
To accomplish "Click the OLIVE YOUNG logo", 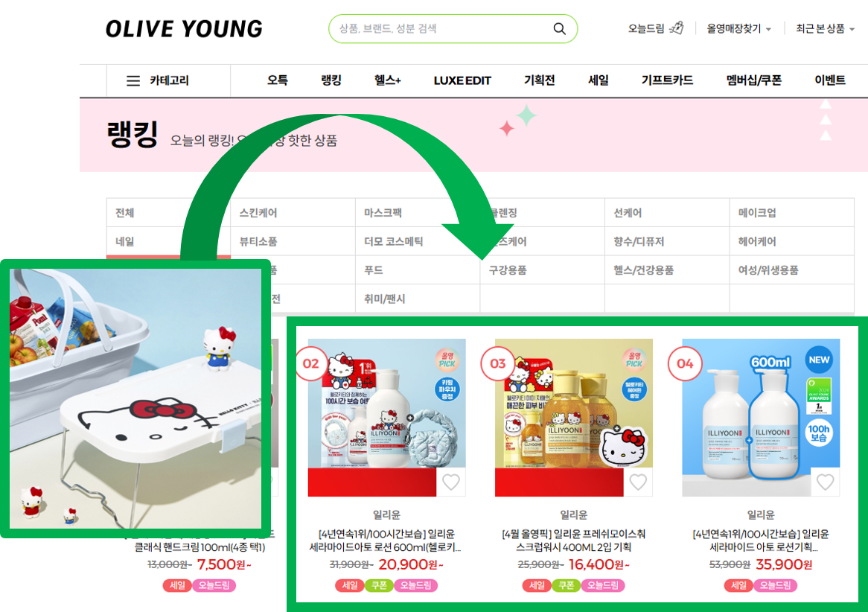I will click(x=184, y=29).
